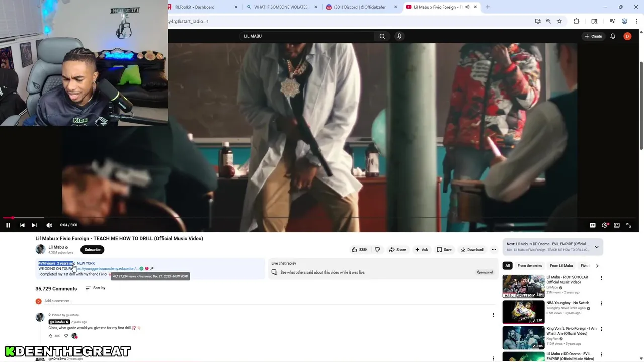The height and width of the screenshot is (362, 644).
Task: Open Chrome extensions puzzle icon
Action: (577, 21)
